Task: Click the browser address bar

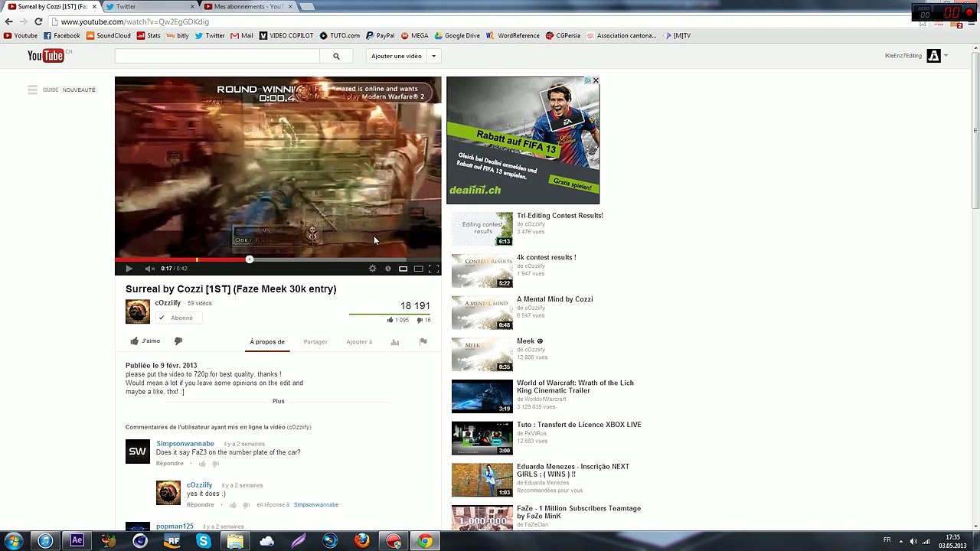Action: click(x=482, y=21)
